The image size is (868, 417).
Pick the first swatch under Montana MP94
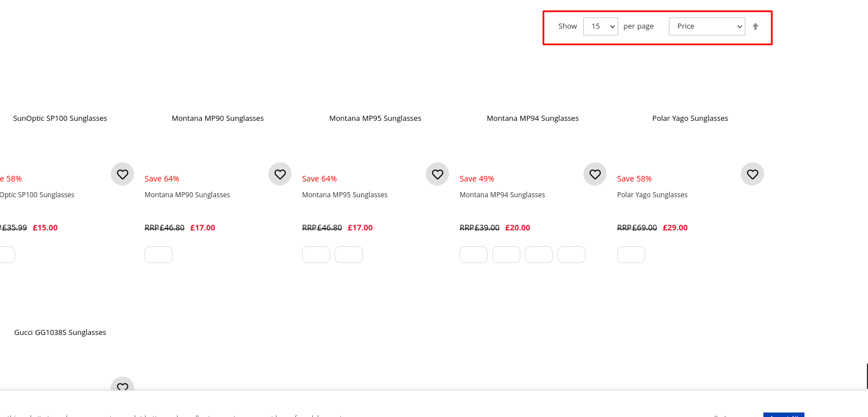tap(474, 255)
